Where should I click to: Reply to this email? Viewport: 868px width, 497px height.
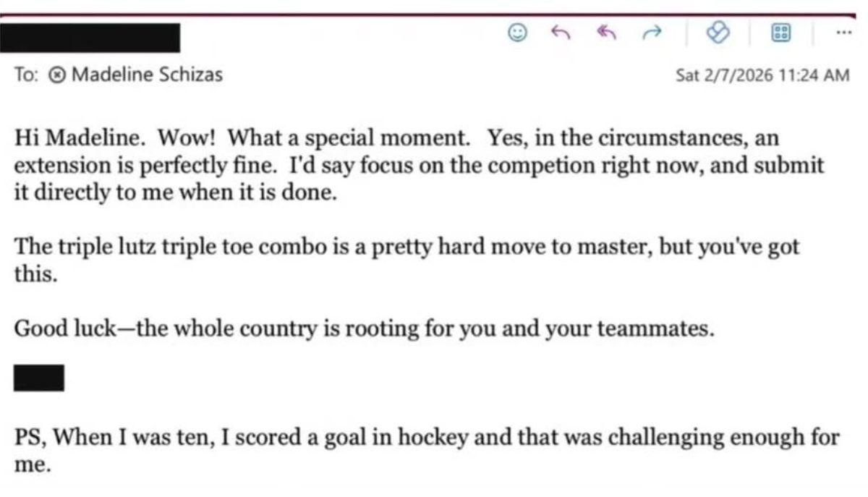click(x=558, y=33)
